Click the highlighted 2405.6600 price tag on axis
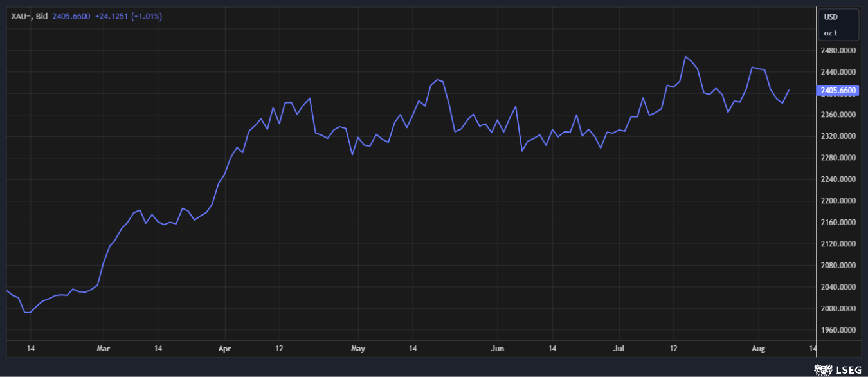This screenshot has height=377, width=868. pos(838,91)
